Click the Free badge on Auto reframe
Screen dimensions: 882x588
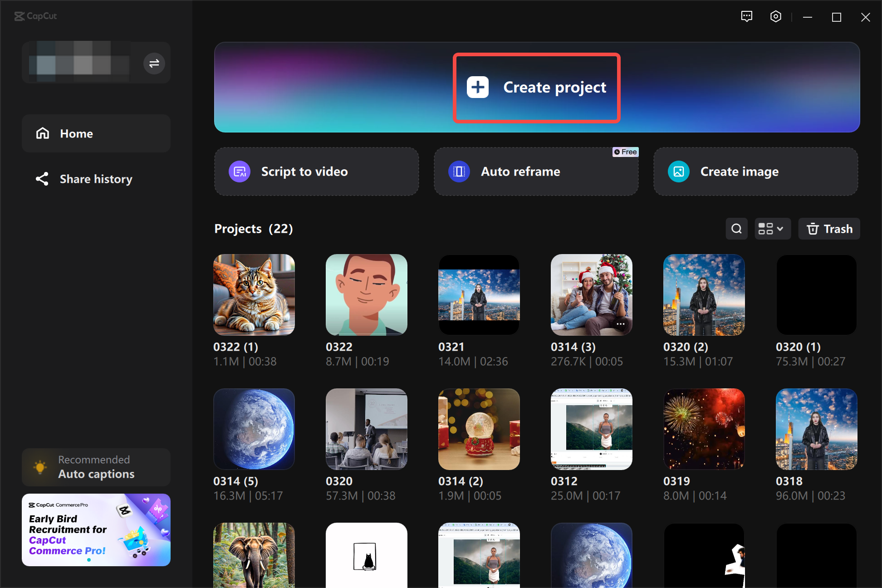pos(626,152)
